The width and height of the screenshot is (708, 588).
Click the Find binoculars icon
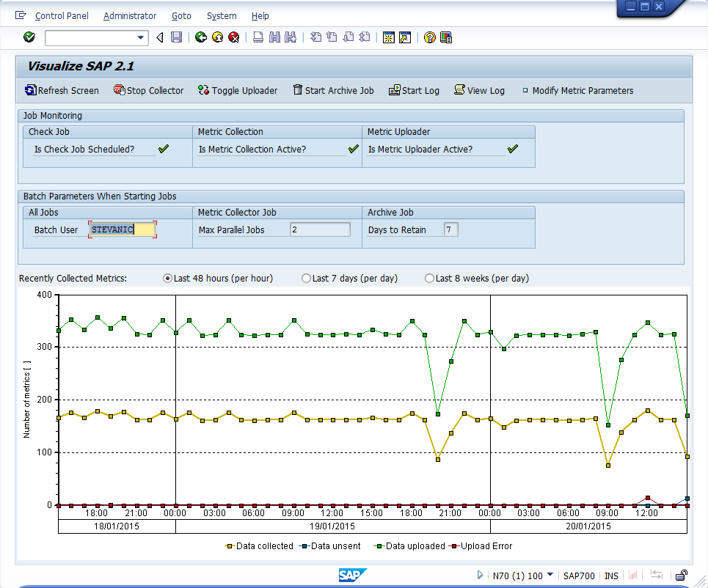(x=274, y=37)
